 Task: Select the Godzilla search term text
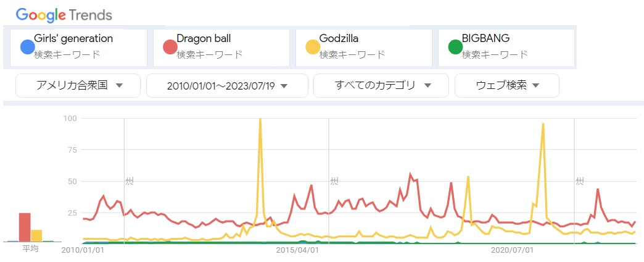tap(339, 38)
